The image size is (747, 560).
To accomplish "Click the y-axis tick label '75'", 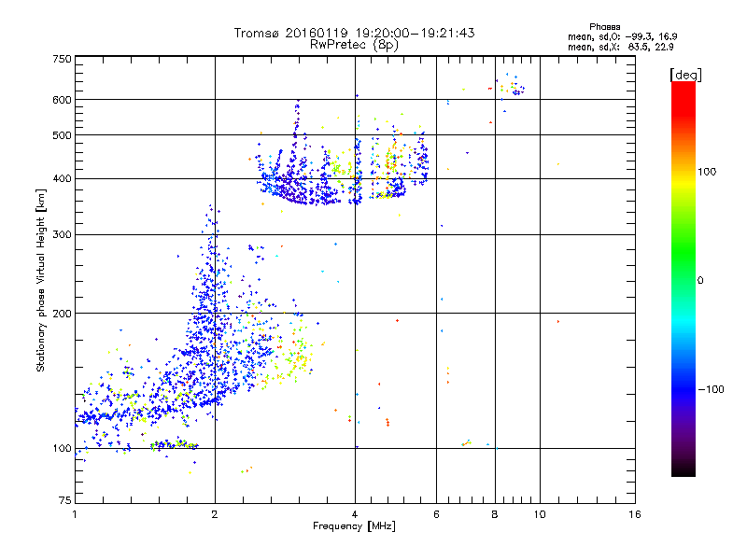I will click(65, 500).
